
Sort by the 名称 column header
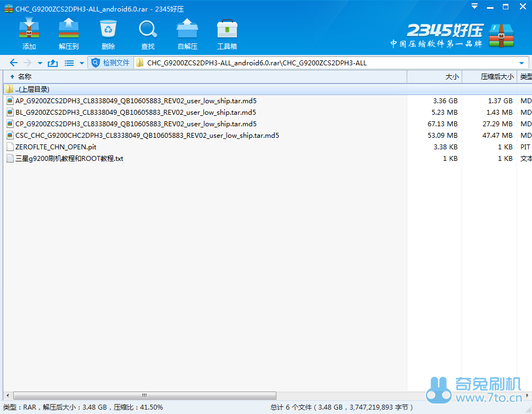(x=205, y=77)
